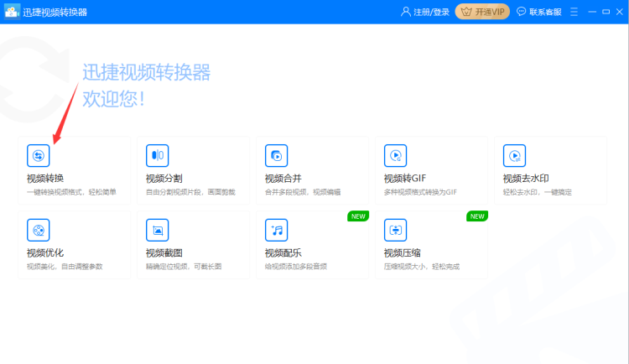Click the 开通VIP button
The height and width of the screenshot is (364, 629).
tap(482, 12)
